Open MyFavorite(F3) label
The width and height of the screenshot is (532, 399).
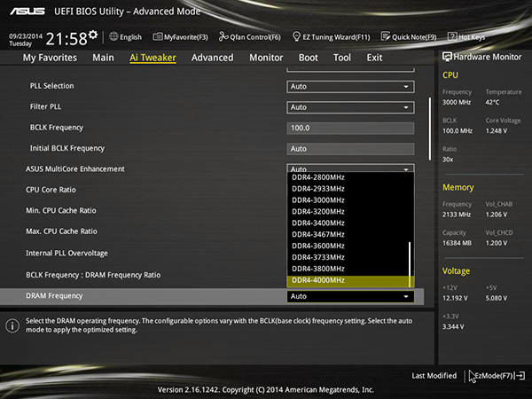point(186,37)
